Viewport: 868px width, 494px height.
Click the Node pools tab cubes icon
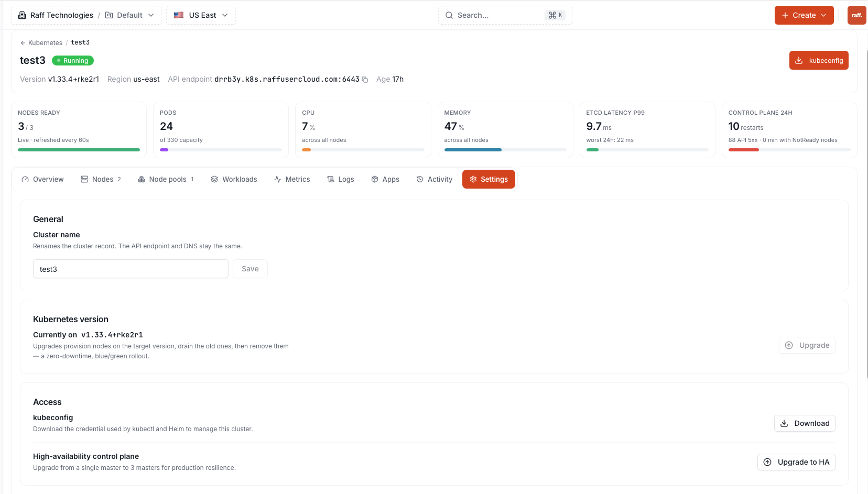pos(142,179)
